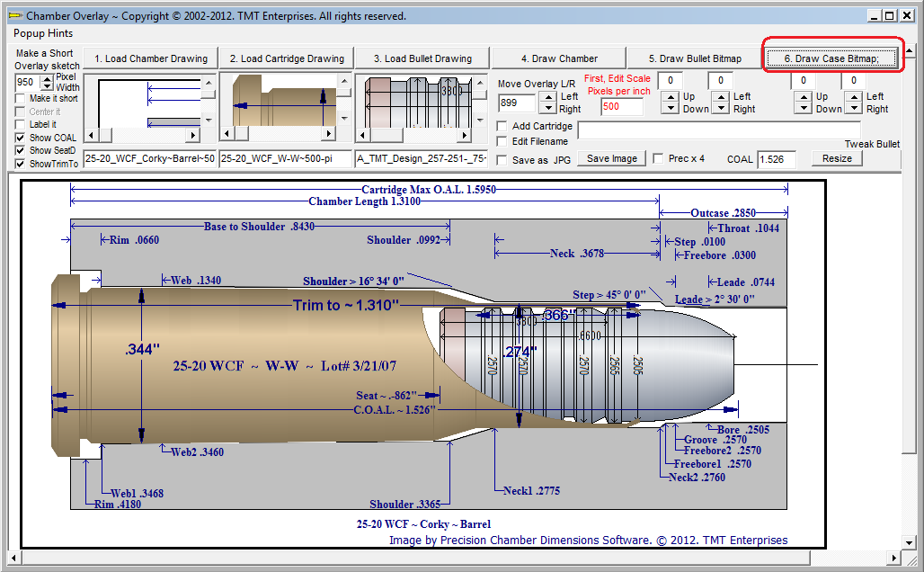Click the 5. Draw Bullet Bitmap button
This screenshot has height=572, width=924.
(695, 58)
